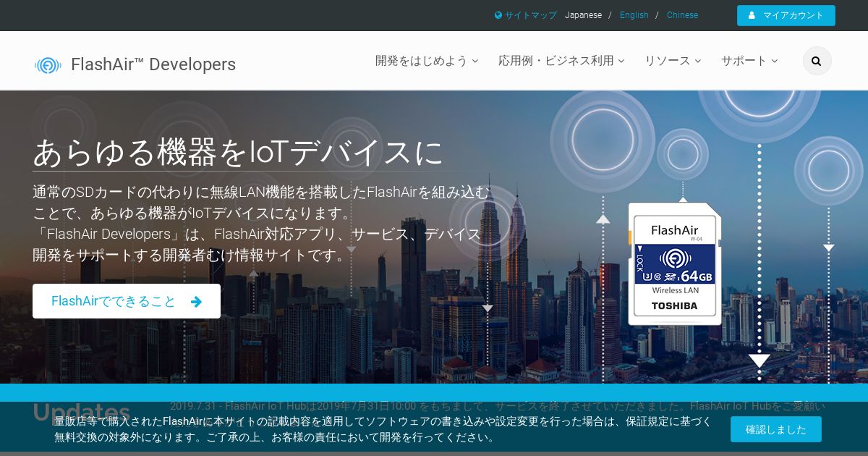Click the globe icon beside サイトマップ

(498, 15)
